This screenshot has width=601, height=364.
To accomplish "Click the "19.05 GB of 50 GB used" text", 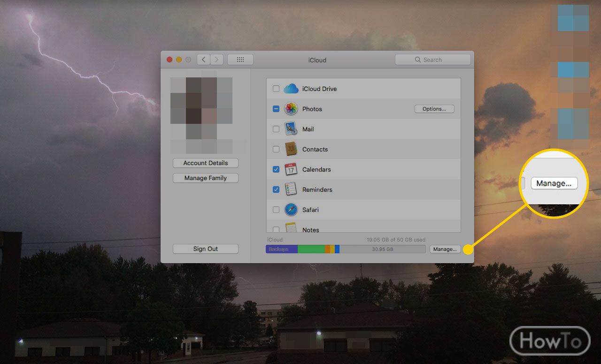I will (396, 240).
